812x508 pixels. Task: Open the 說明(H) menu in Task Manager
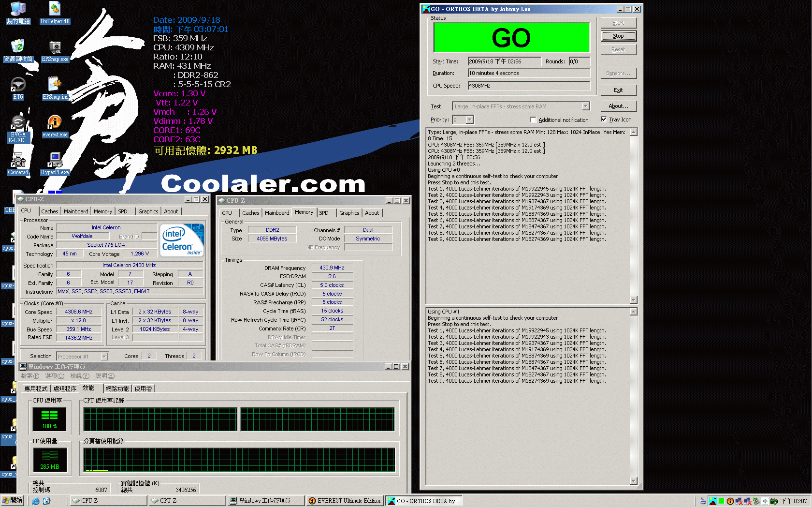(105, 376)
